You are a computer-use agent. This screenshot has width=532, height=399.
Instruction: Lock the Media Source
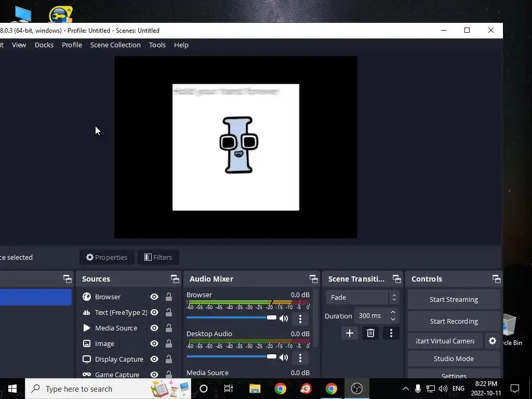tap(169, 328)
